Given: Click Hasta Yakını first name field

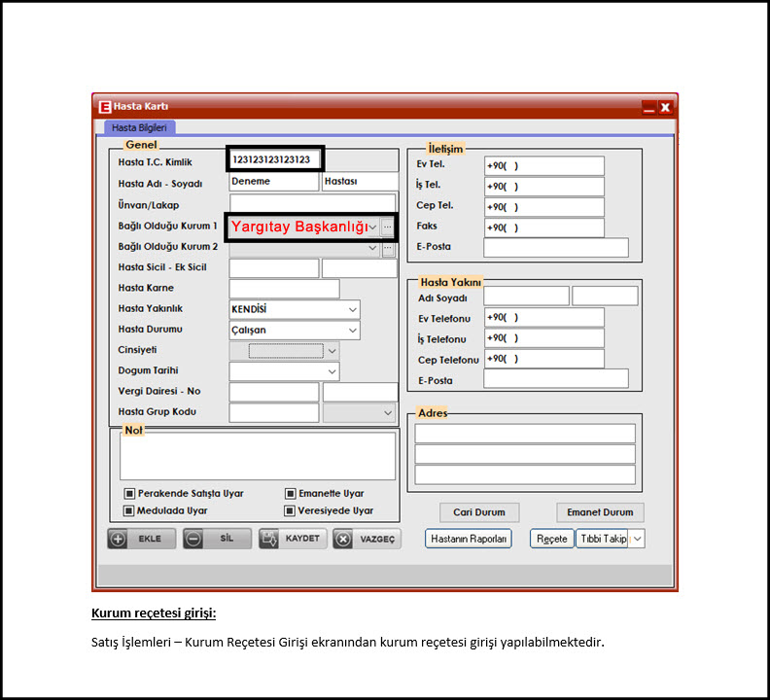Looking at the screenshot, I should pos(526,297).
